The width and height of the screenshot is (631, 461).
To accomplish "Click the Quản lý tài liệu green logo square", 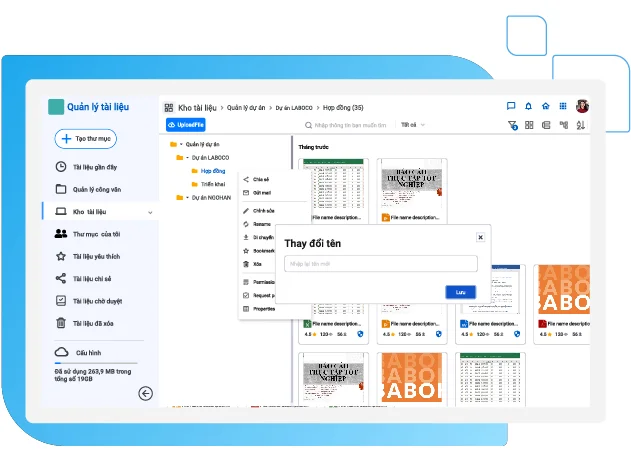I will tap(56, 107).
